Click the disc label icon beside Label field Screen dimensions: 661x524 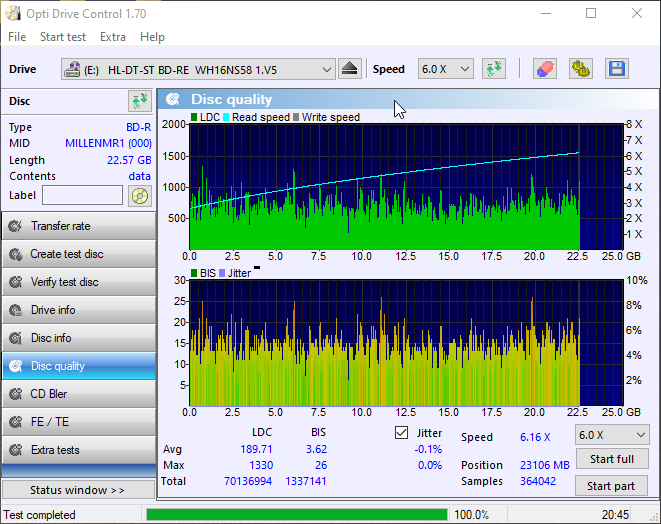tap(139, 195)
